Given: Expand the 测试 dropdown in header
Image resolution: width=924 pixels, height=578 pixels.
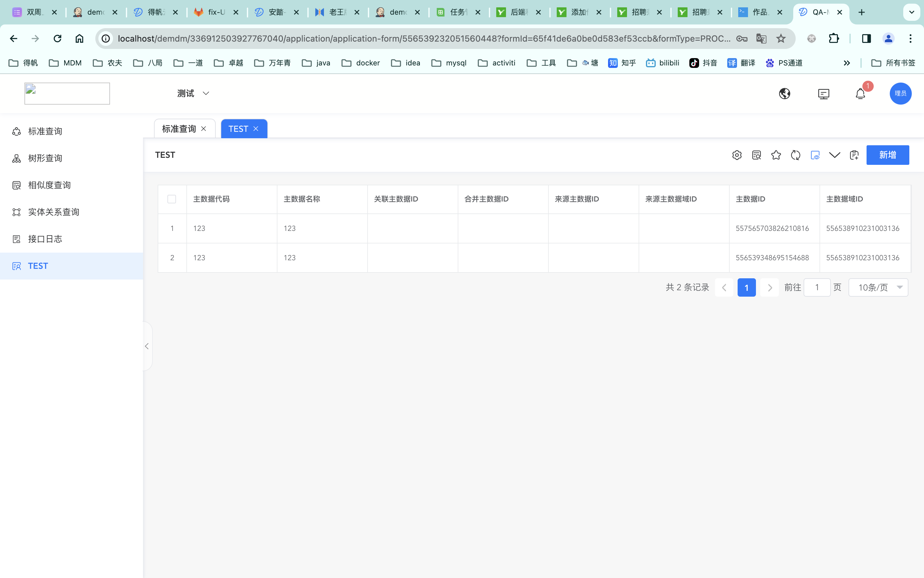Looking at the screenshot, I should click(x=193, y=93).
